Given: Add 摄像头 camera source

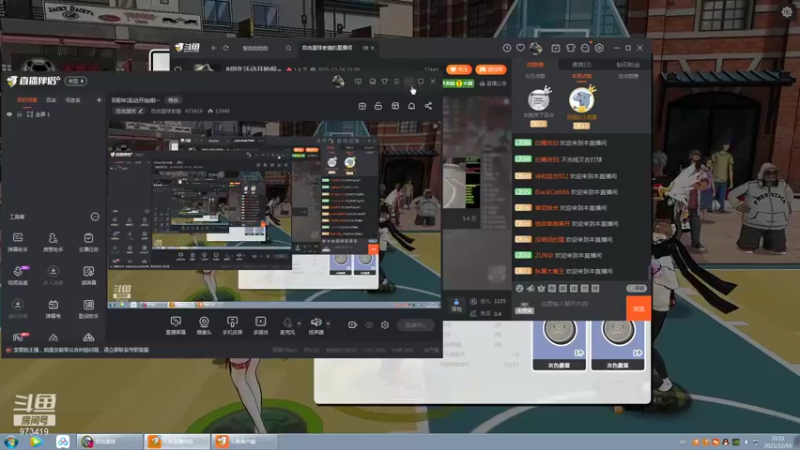Looking at the screenshot, I should pyautogui.click(x=204, y=326).
